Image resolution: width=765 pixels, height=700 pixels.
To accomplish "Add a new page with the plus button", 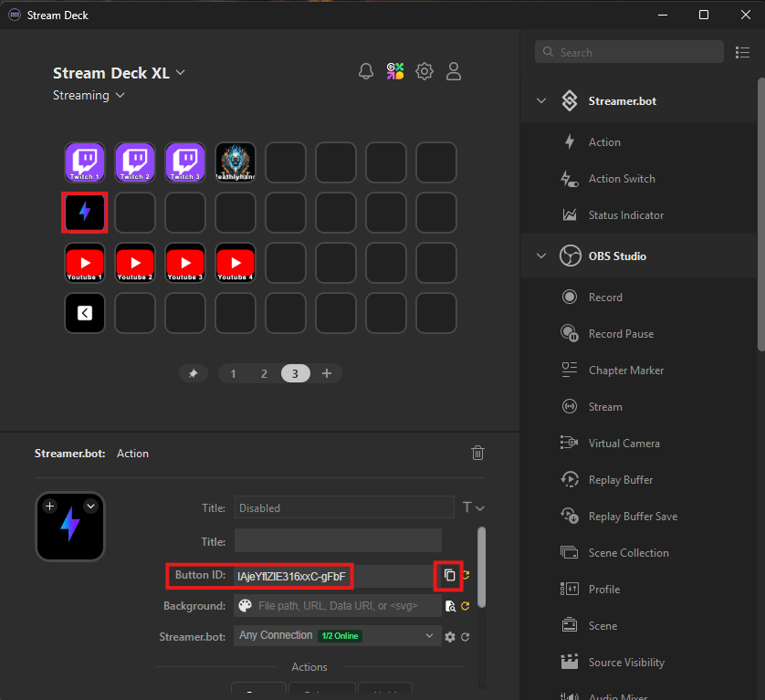I will pos(327,373).
